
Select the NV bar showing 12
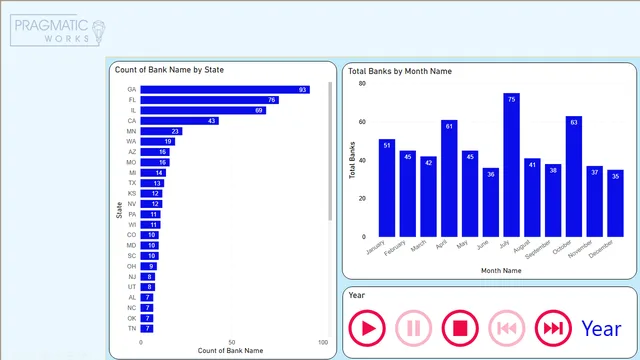(151, 204)
